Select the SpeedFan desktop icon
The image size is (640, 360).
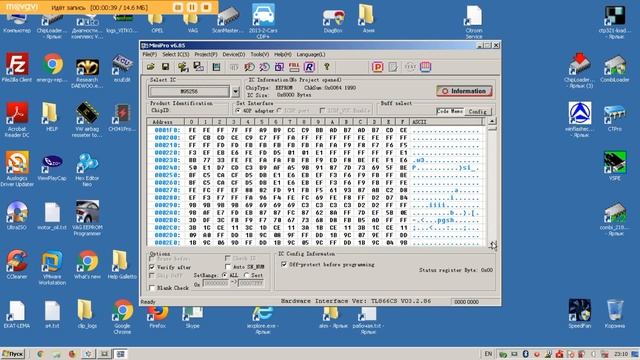tap(580, 313)
